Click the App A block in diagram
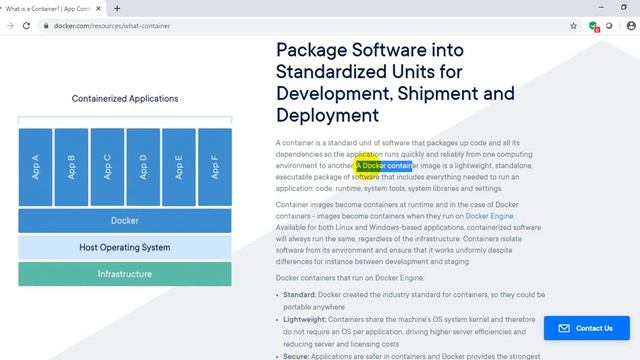The image size is (640, 360). tap(36, 167)
